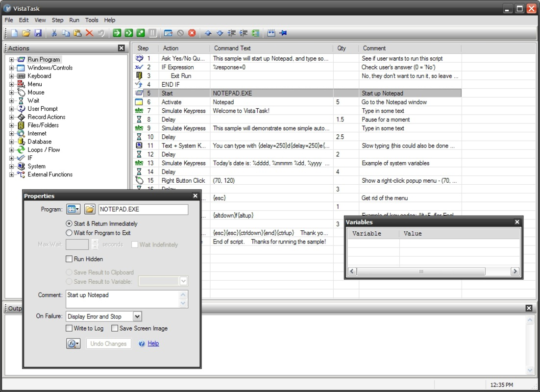Expand the Mouse actions node
The height and width of the screenshot is (392, 540).
[11, 92]
